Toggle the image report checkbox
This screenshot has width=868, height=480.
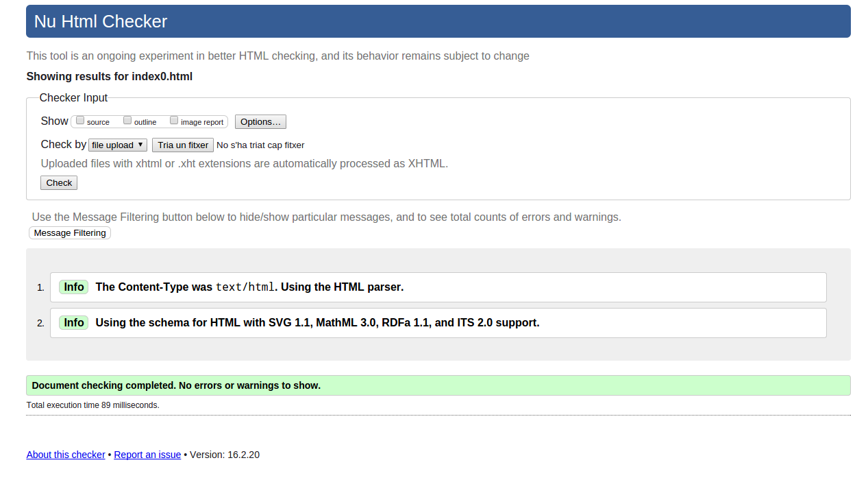tap(174, 121)
